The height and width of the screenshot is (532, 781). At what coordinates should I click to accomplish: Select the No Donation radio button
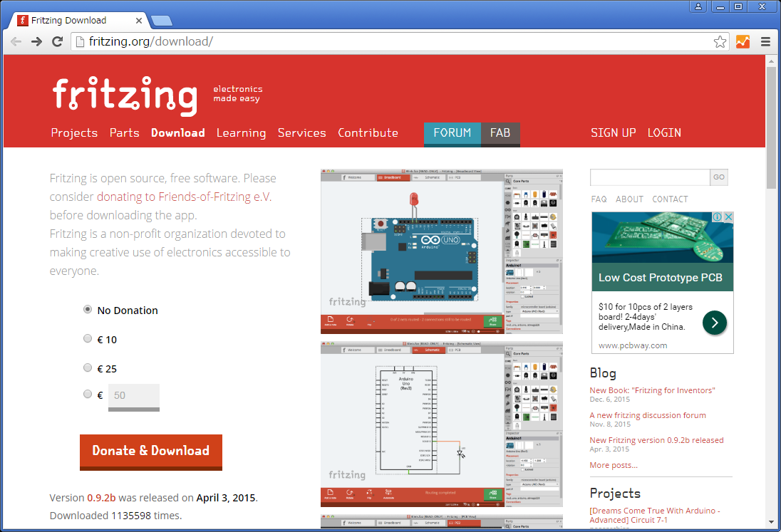[x=88, y=310]
